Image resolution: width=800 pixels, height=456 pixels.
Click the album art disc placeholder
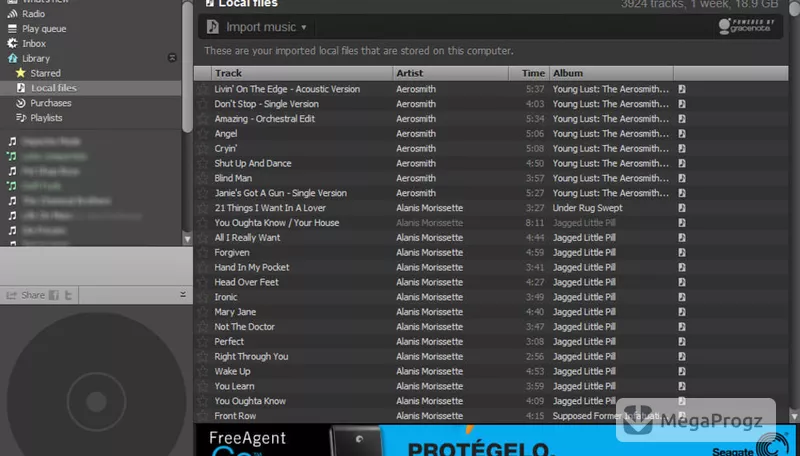[x=96, y=384]
